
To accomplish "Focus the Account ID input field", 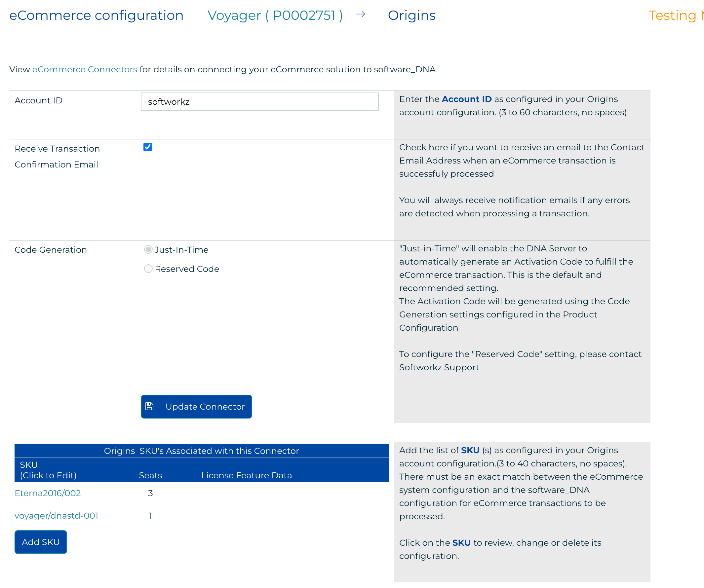I will 260,102.
